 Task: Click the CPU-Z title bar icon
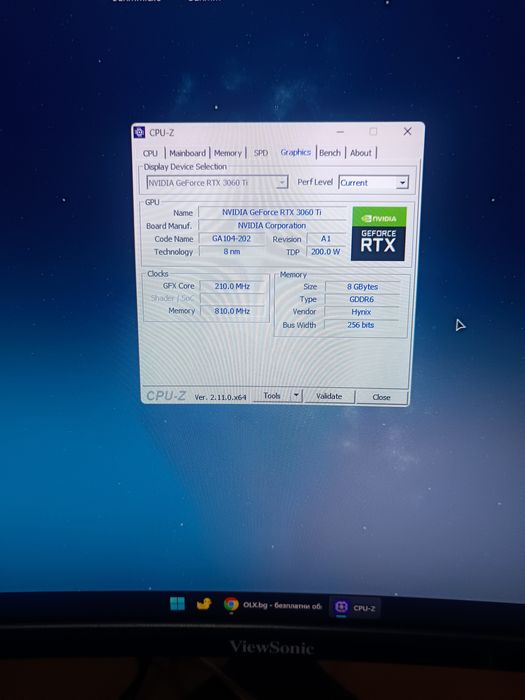pos(139,133)
